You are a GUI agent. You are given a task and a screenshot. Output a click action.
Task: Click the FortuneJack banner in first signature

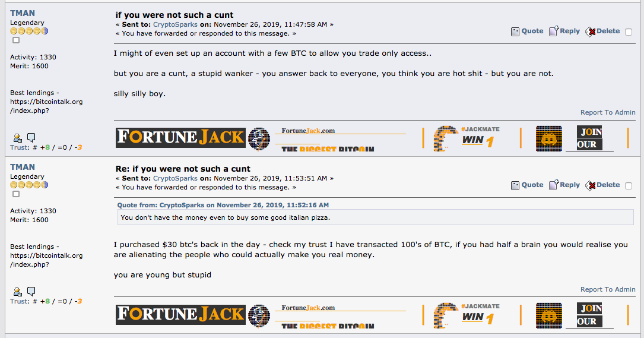(180, 137)
